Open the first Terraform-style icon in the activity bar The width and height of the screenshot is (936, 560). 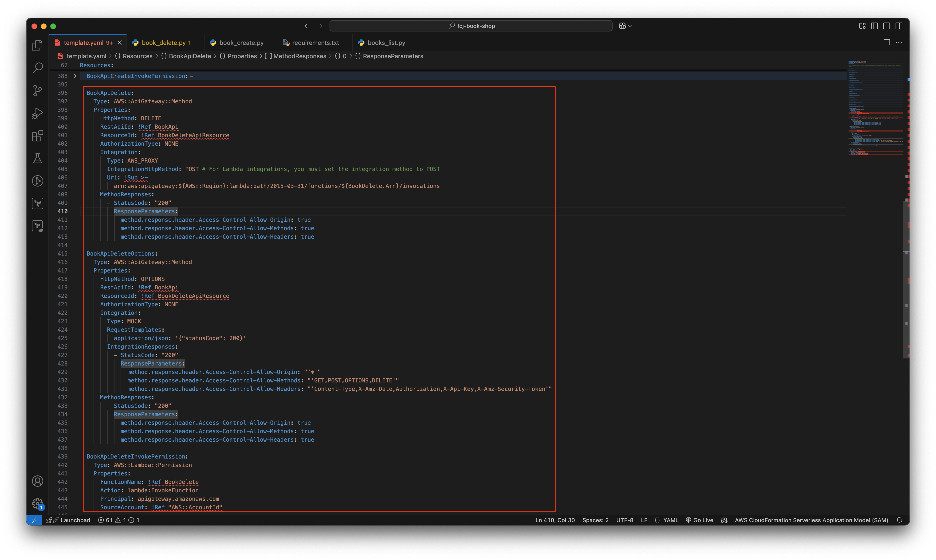click(37, 204)
